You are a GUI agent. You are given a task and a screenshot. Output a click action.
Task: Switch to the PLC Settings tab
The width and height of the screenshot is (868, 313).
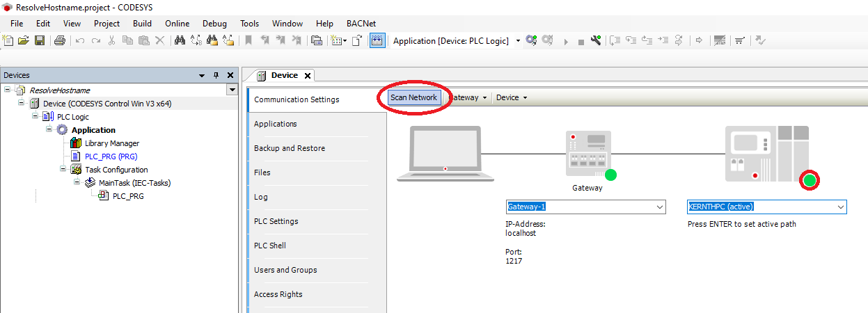click(276, 221)
